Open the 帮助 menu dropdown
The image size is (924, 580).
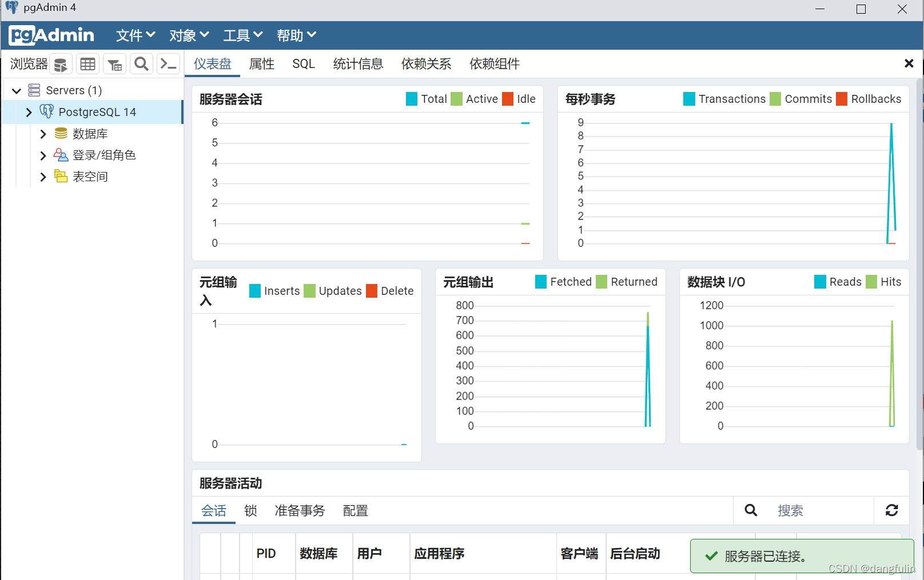[297, 35]
